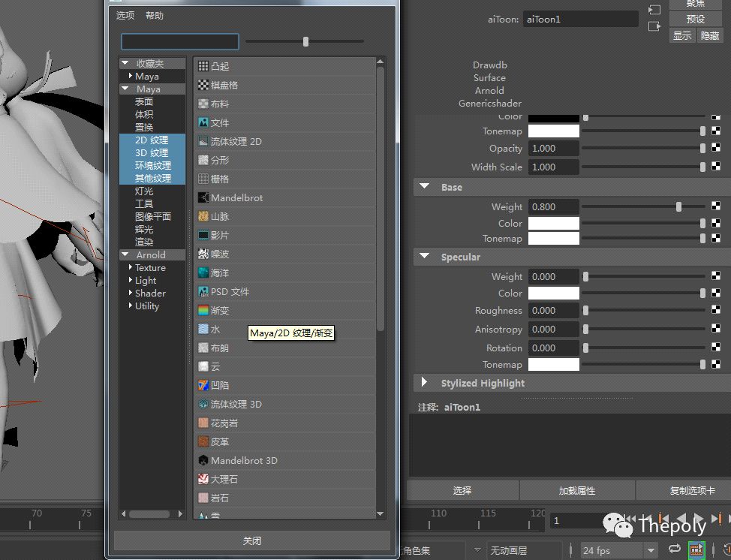Expand Arnold Light subcategory
Screen dimensions: 731x560
click(x=131, y=280)
